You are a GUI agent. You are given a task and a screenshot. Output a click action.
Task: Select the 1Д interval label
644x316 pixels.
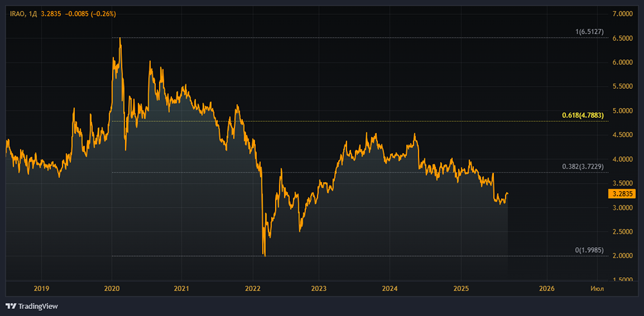tap(32, 14)
